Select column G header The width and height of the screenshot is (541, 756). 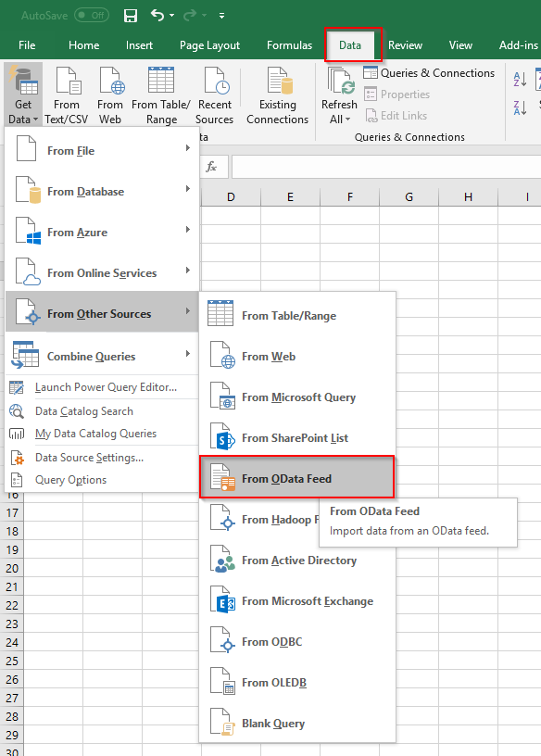[x=409, y=196]
